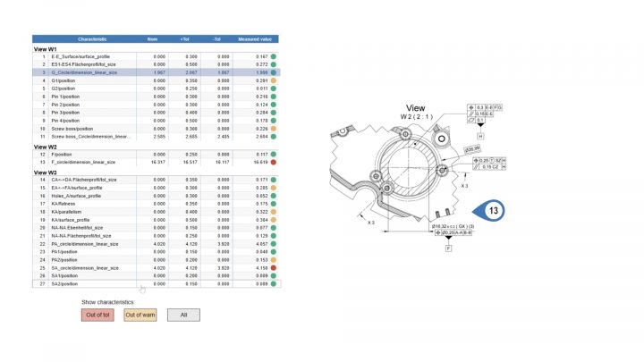Click the blue balloon marker 13 on the drawing

click(493, 211)
